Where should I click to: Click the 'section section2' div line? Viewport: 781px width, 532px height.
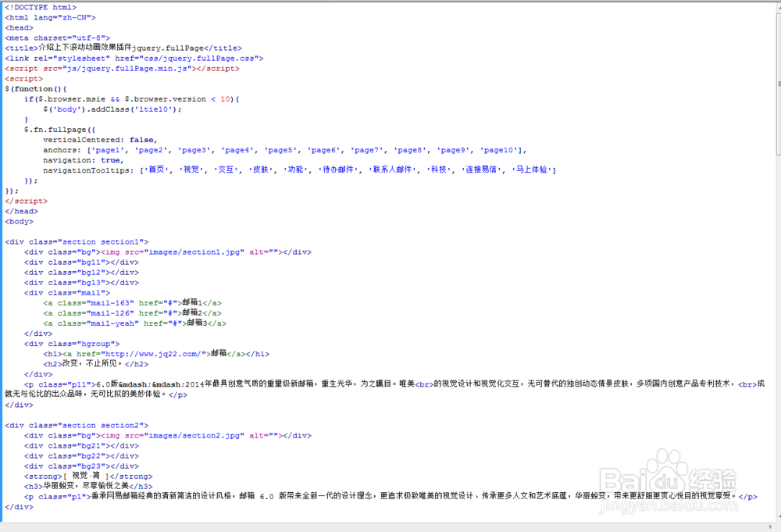(x=77, y=426)
